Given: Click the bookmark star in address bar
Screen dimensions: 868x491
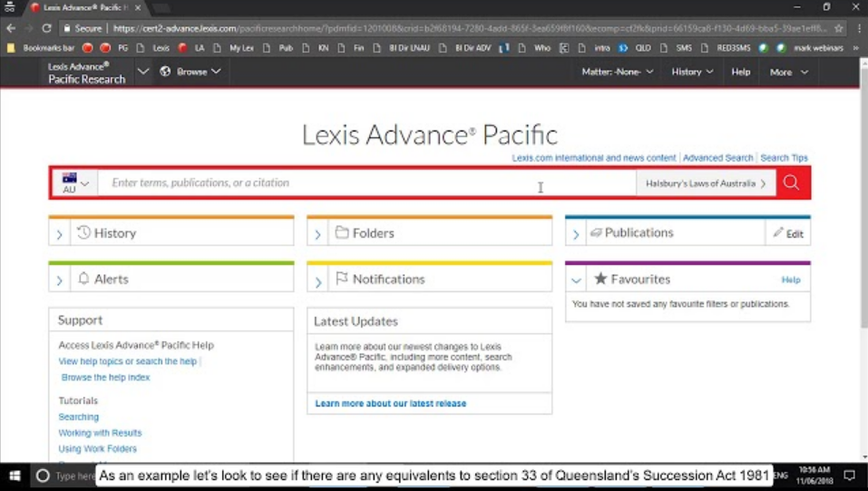Looking at the screenshot, I should click(x=839, y=28).
